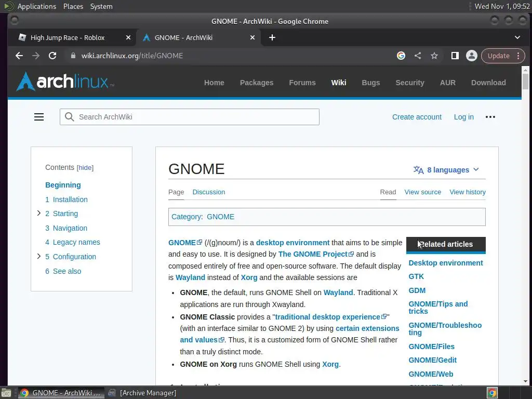Open a new browser tab
This screenshot has width=532, height=399.
[272, 37]
